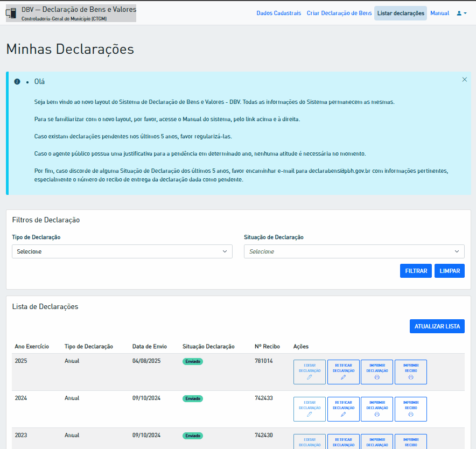
Task: Expand the Tipo de Declaração dropdown
Action: 122,251
